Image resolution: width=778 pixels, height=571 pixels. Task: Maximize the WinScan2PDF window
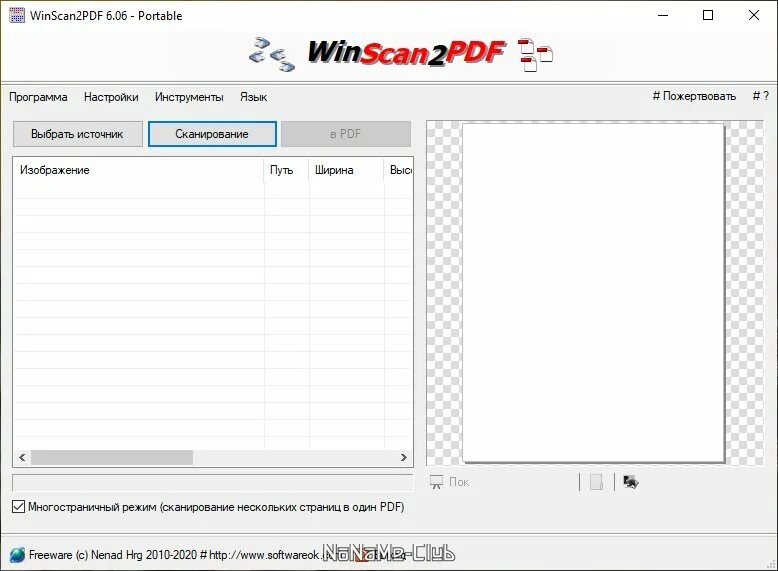pos(708,15)
